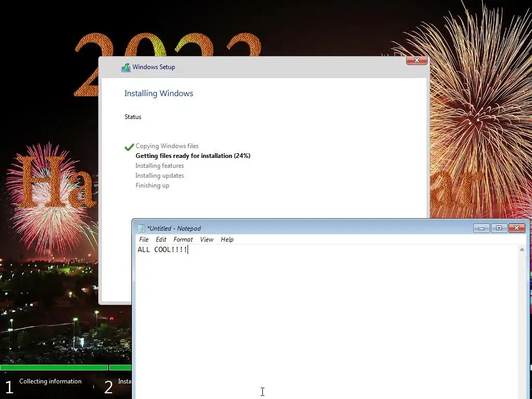532x399 pixels.
Task: Click 'Getting files ready for installation (24%)' text
Action: 193,156
